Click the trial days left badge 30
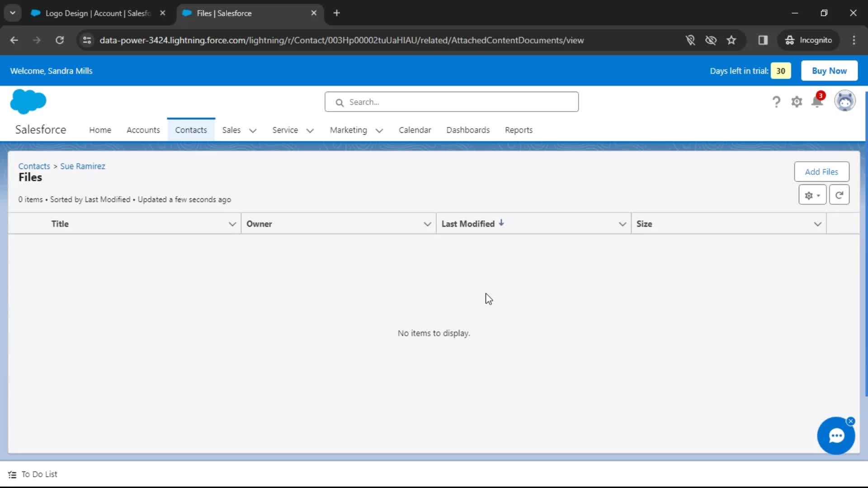This screenshot has width=868, height=488. point(780,71)
